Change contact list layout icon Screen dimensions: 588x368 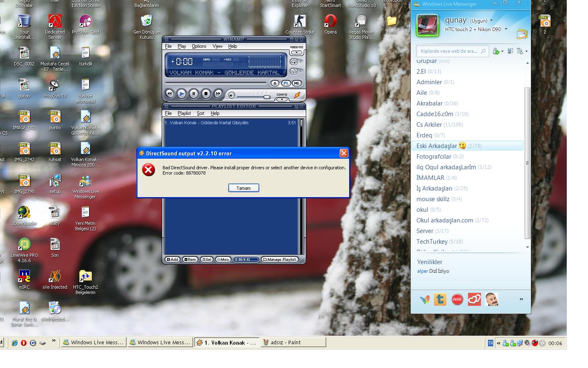point(511,51)
